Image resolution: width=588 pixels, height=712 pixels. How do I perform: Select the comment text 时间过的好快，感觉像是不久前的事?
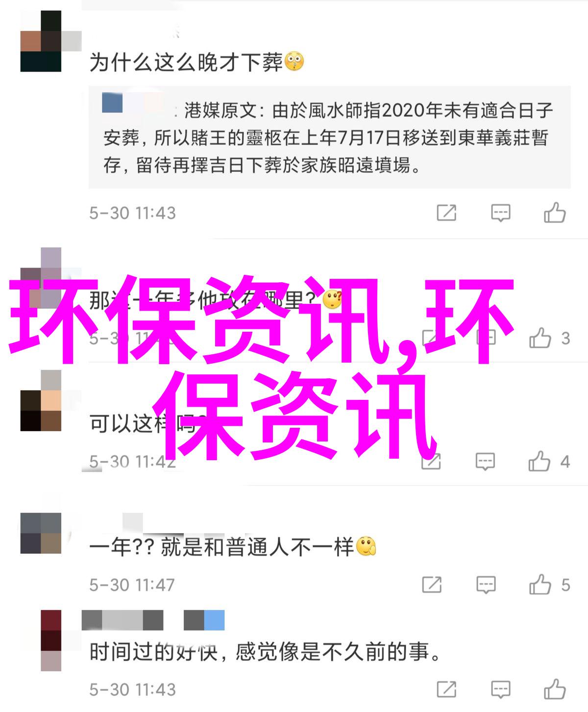[265, 652]
